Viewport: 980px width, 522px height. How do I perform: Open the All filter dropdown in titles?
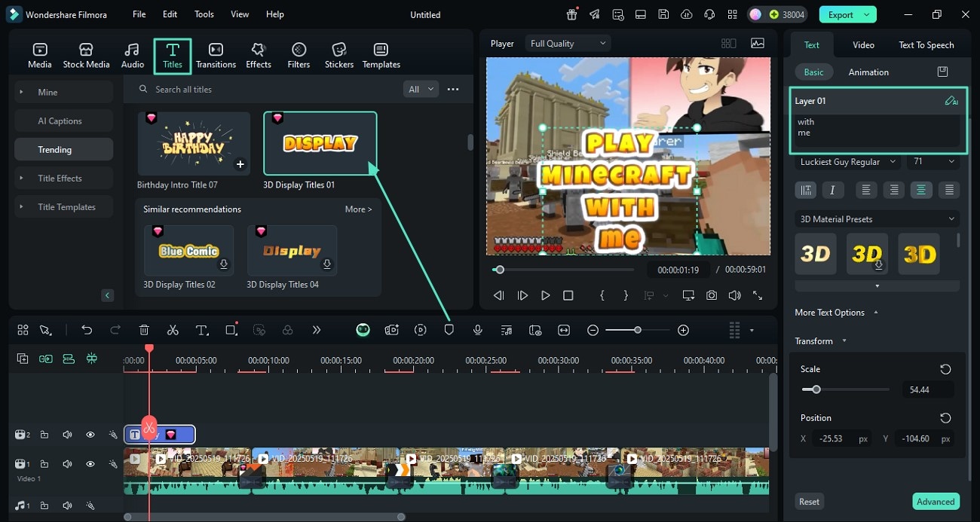[x=421, y=89]
